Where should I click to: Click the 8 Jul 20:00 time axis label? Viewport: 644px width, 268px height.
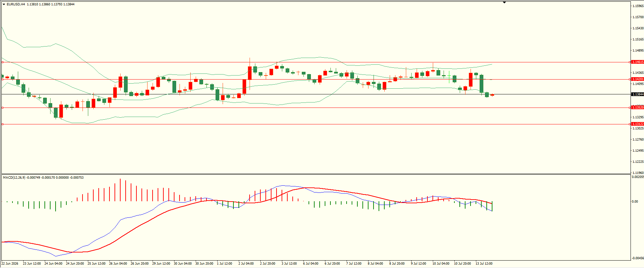pos(397,264)
